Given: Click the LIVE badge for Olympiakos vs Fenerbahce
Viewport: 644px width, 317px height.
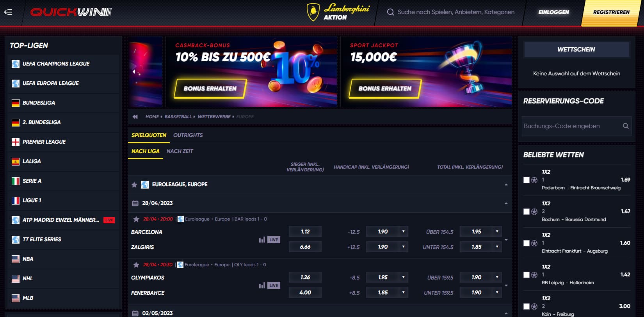Looking at the screenshot, I should coord(274,285).
